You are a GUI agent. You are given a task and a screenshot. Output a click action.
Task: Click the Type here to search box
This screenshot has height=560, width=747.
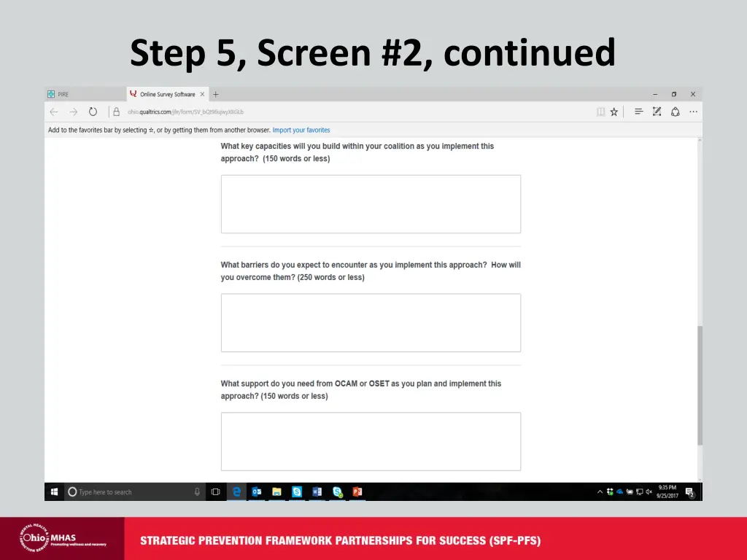135,492
